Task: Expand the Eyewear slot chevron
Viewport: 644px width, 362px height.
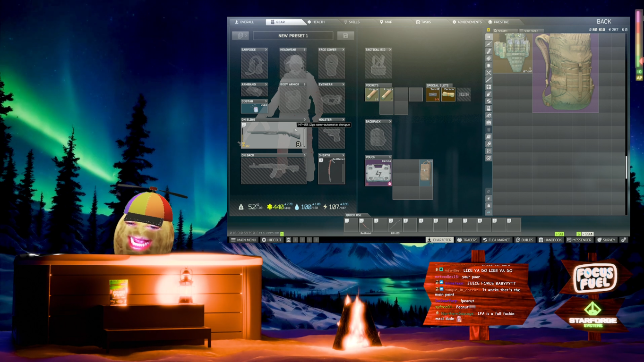Action: coord(343,84)
